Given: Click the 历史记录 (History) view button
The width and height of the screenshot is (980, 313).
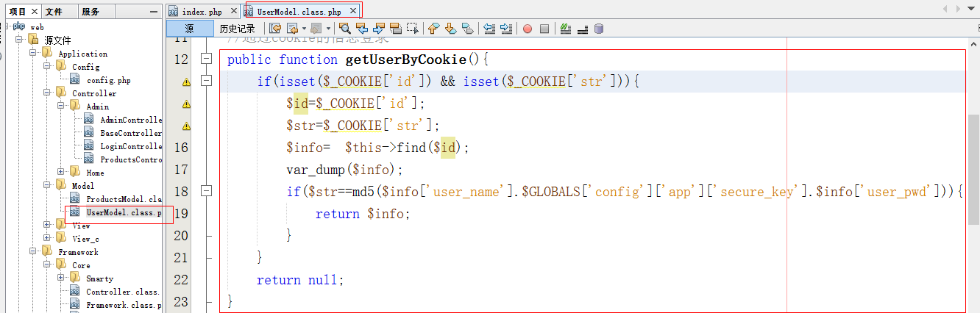Looking at the screenshot, I should (237, 29).
